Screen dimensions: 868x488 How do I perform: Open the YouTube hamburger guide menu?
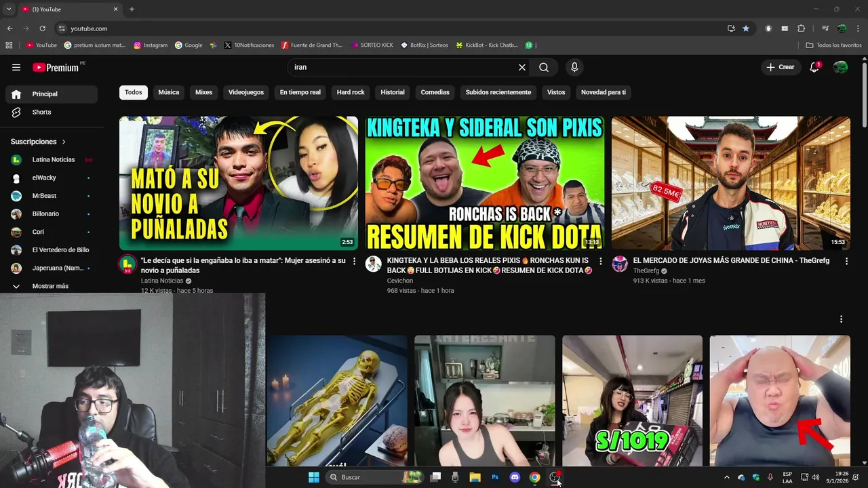coord(16,67)
